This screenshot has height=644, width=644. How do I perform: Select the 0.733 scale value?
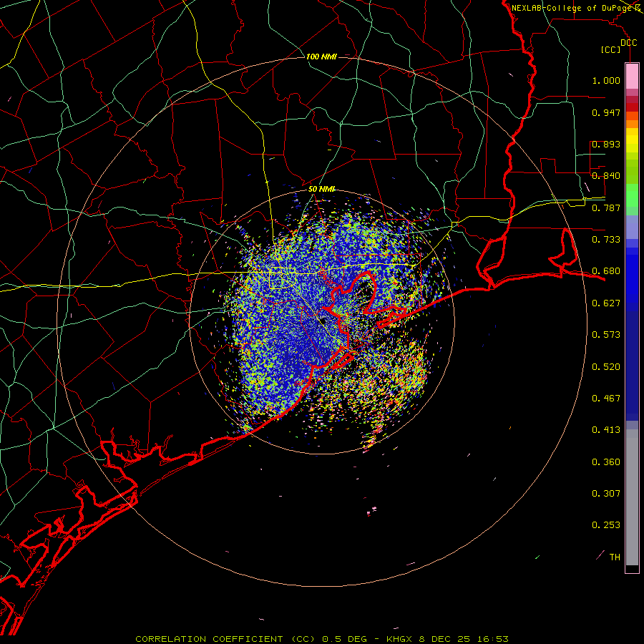(x=606, y=240)
